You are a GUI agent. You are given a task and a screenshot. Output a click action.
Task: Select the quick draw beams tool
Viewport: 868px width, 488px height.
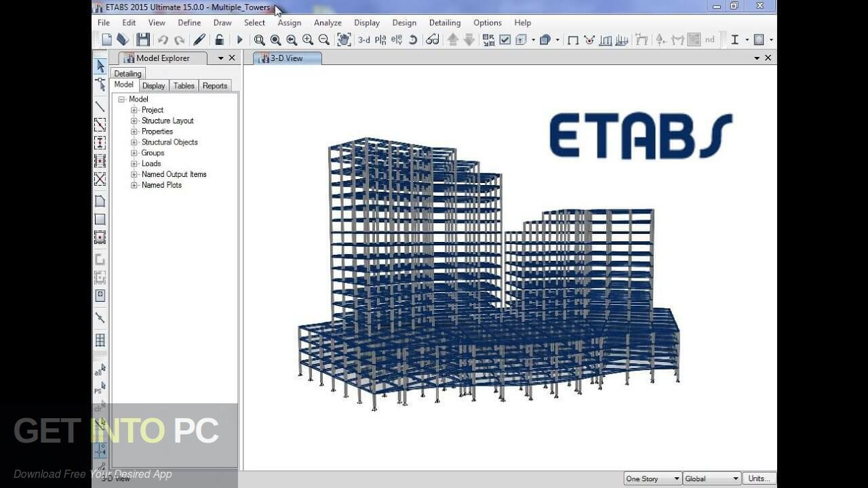(100, 125)
